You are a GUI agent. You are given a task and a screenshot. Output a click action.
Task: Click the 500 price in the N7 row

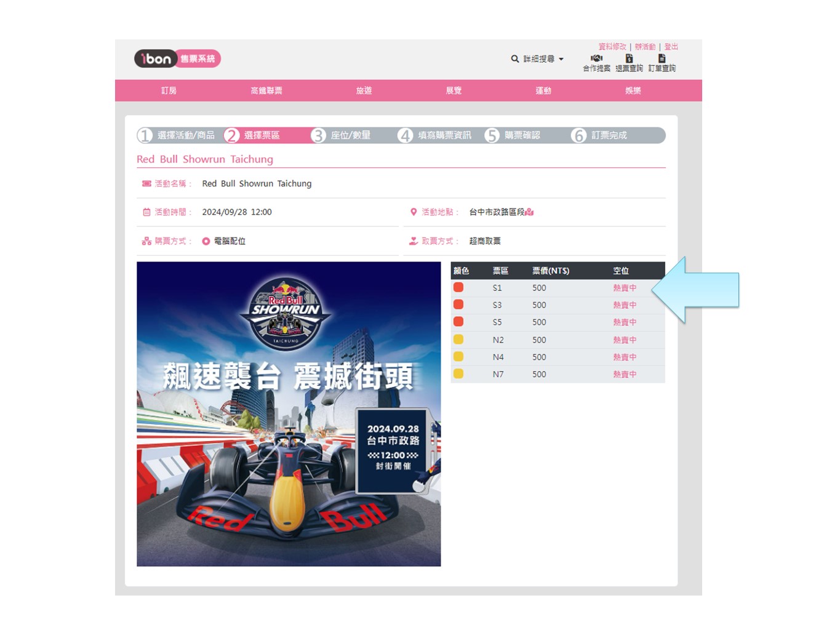[x=539, y=375]
